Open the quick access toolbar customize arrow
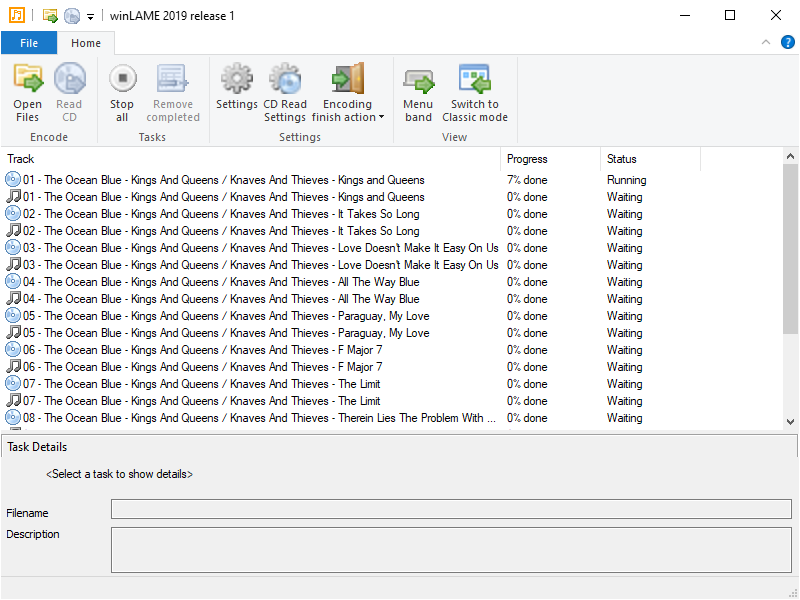This screenshot has height=600, width=800. [x=90, y=16]
